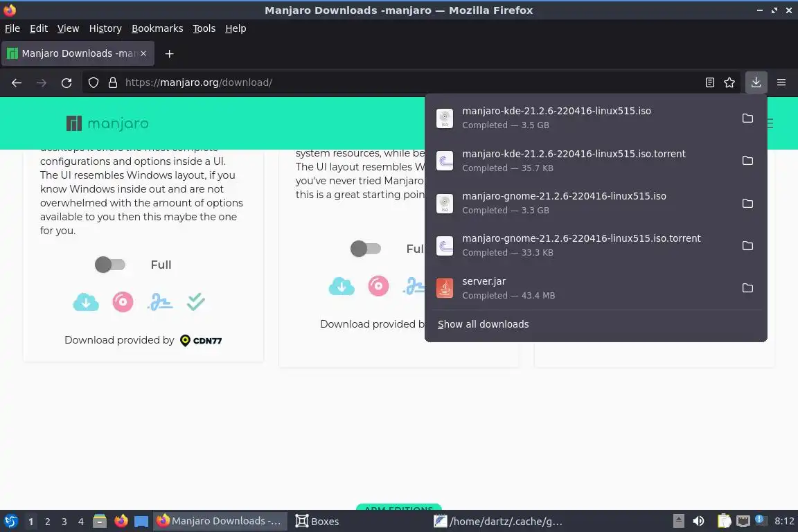The width and height of the screenshot is (798, 532).
Task: Click network monitor tray icon
Action: click(743, 522)
